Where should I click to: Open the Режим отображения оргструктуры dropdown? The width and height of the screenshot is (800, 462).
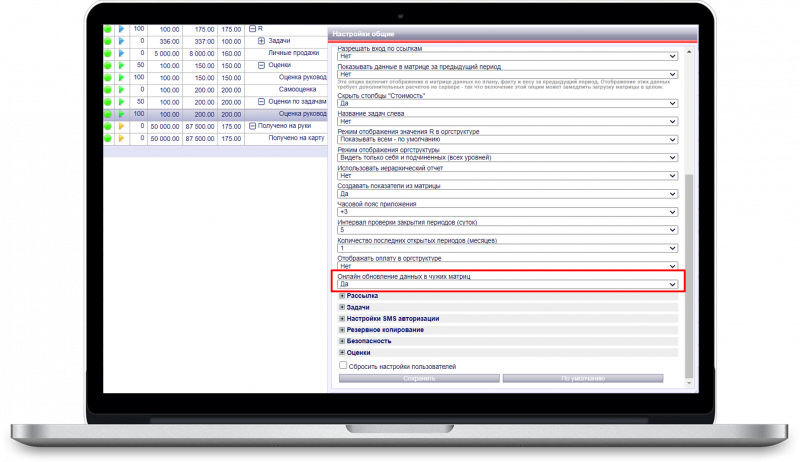tap(508, 158)
